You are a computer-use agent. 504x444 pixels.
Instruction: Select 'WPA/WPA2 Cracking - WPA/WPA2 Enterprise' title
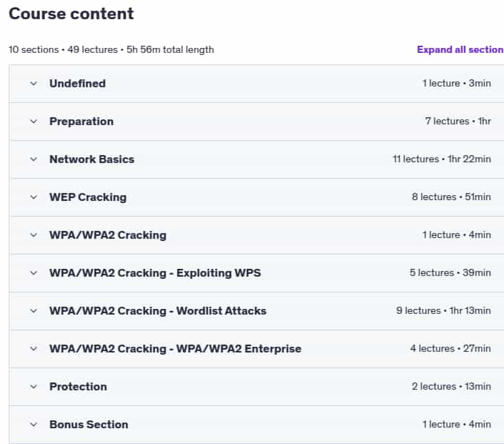(175, 349)
